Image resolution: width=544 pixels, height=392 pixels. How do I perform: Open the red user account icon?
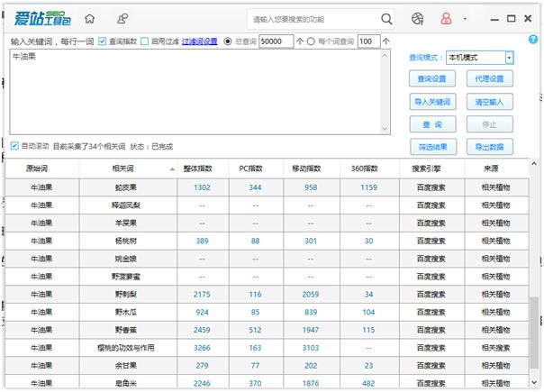coord(446,18)
